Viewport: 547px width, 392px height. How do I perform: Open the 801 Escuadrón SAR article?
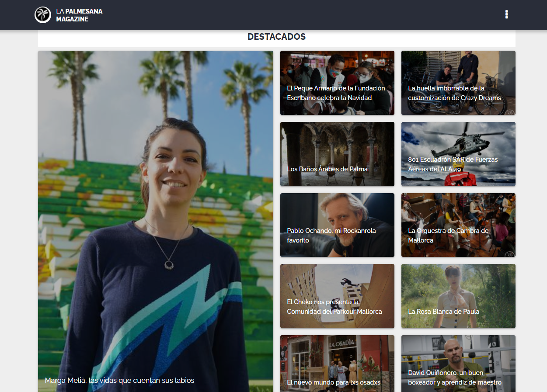458,154
